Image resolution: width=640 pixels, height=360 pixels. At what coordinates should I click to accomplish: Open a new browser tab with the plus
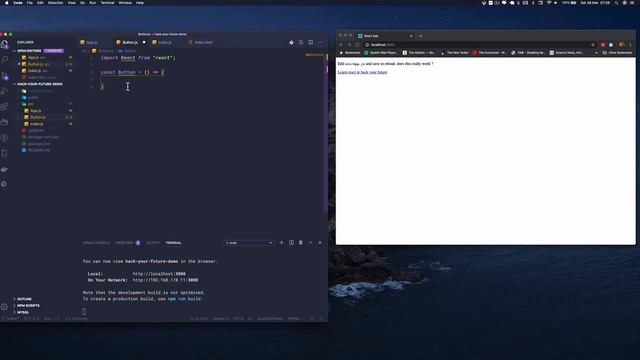coord(420,36)
